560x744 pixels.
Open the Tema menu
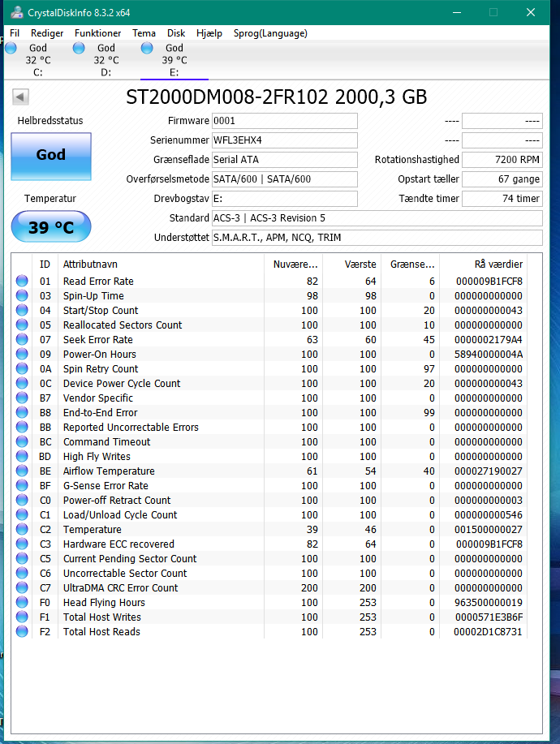(144, 33)
